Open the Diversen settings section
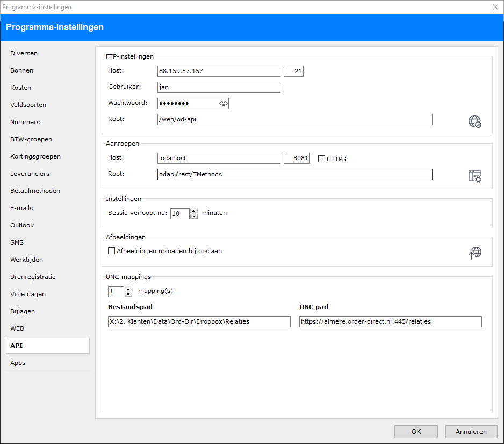The width and height of the screenshot is (504, 444). (24, 53)
